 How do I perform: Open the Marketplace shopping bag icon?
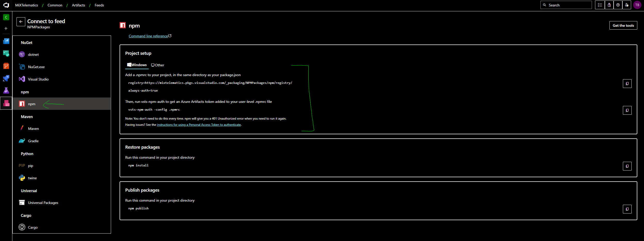coord(609,5)
